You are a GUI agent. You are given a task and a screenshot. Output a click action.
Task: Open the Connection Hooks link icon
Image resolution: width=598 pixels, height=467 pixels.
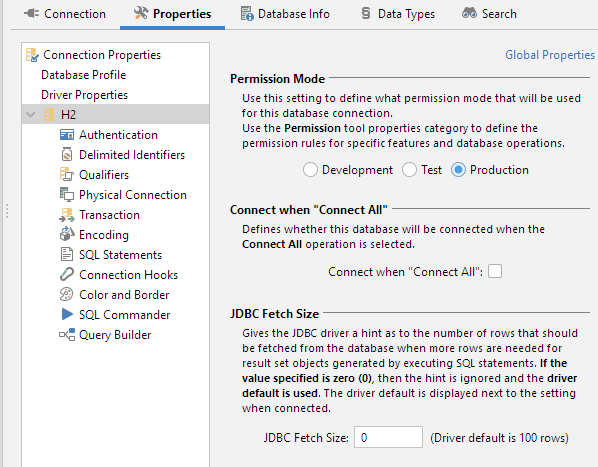[67, 274]
